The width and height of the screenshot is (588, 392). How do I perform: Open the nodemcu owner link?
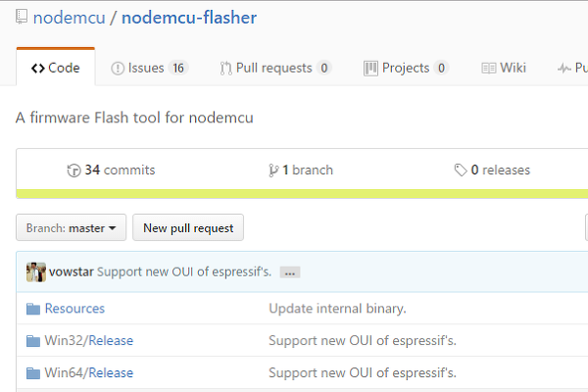pyautogui.click(x=70, y=18)
